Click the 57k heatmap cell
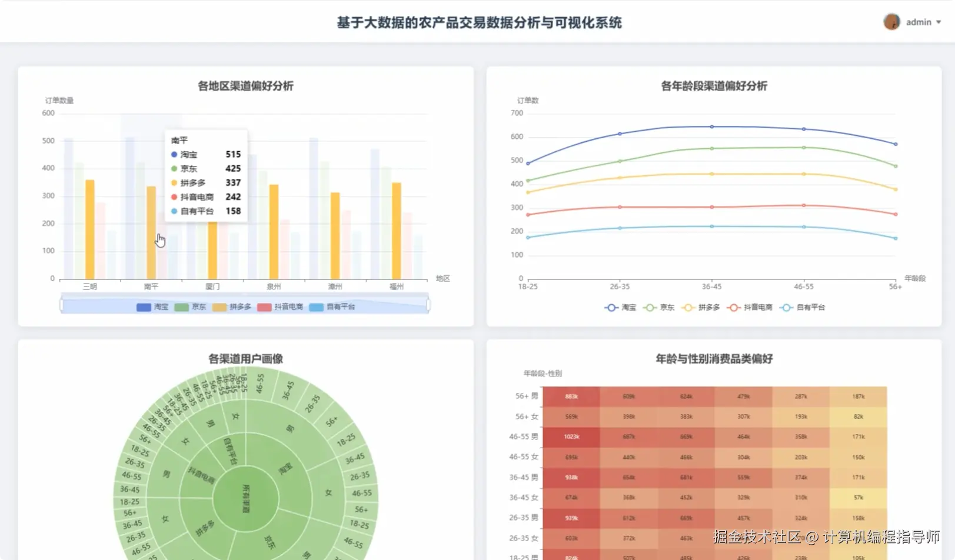Screen dimensions: 955x560 (x=858, y=498)
